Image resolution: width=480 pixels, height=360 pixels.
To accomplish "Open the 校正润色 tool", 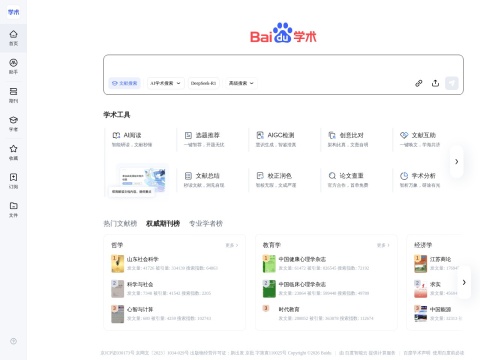I will [276, 180].
